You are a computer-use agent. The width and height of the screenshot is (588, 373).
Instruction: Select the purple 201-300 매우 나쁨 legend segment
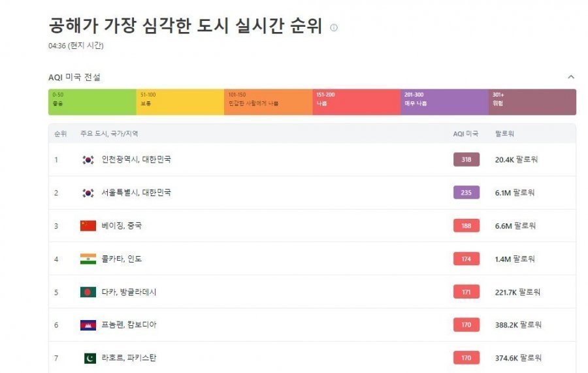(444, 102)
